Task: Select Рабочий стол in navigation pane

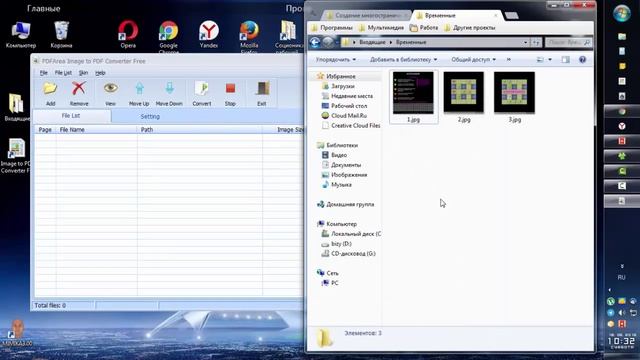Action: pyautogui.click(x=349, y=106)
